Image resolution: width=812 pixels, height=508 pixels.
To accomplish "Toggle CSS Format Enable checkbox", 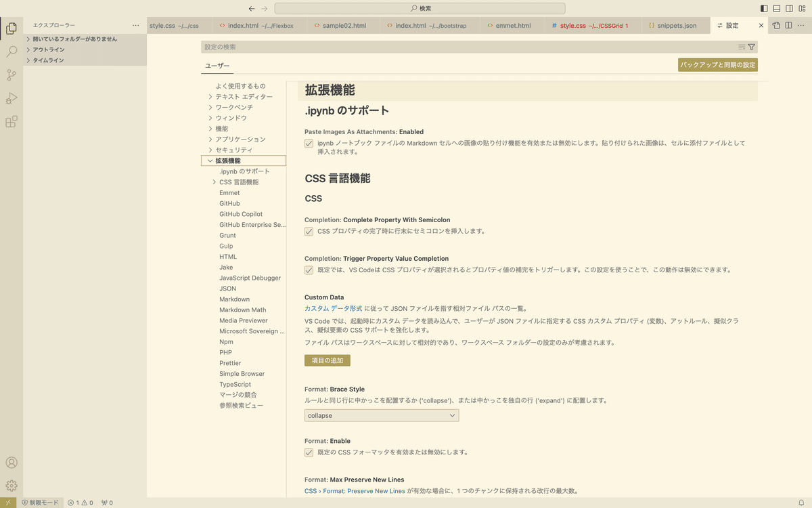I will coord(309,452).
